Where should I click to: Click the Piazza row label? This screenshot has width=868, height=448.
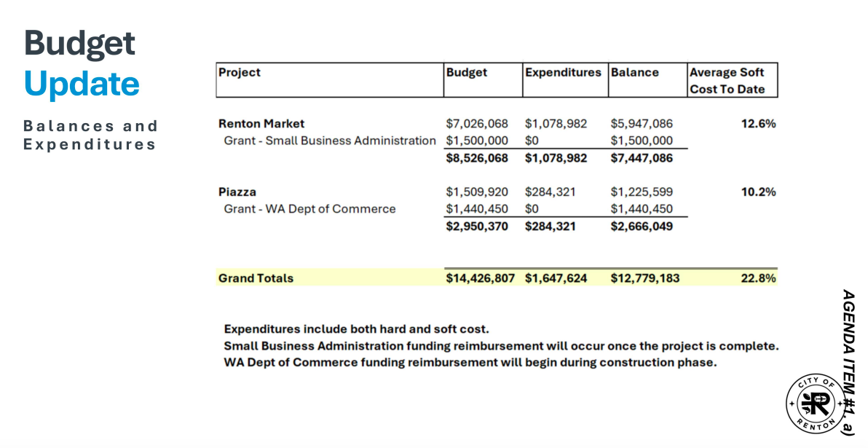(237, 192)
